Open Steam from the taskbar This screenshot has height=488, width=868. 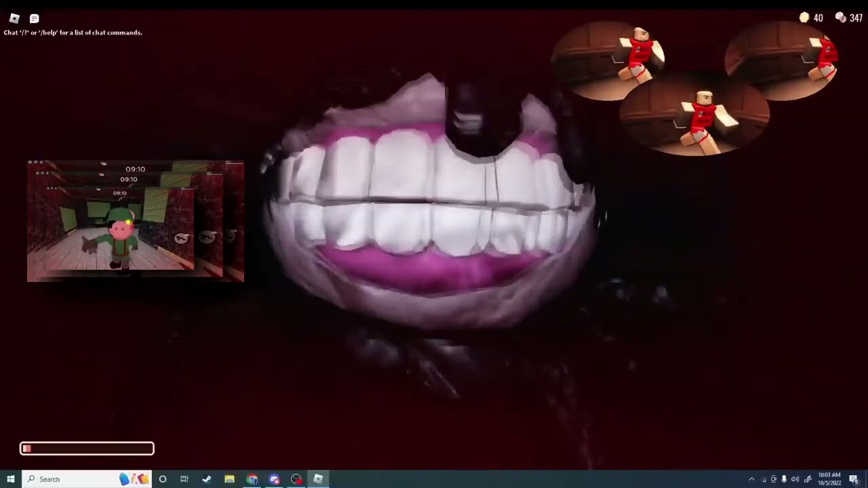[207, 479]
